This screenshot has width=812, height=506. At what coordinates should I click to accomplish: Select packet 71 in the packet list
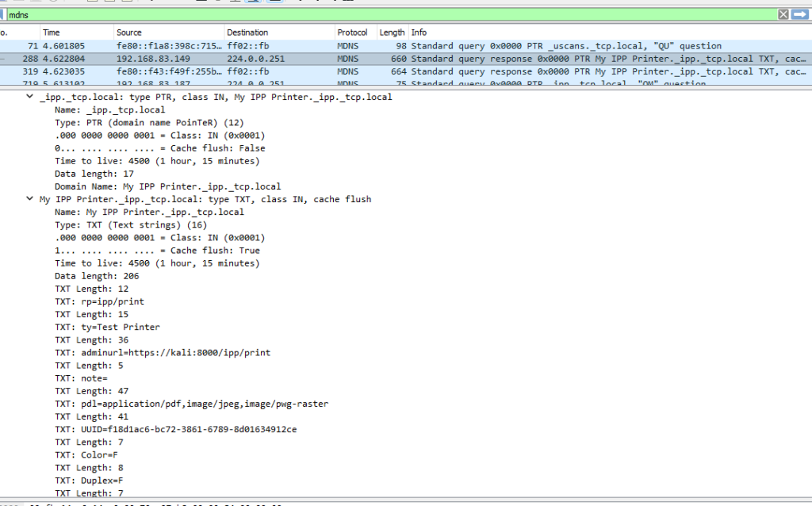tap(238, 46)
